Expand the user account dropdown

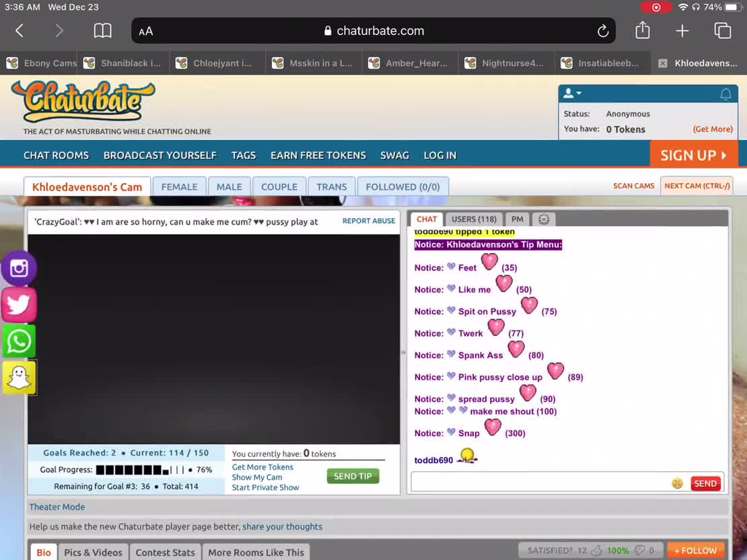point(573,94)
